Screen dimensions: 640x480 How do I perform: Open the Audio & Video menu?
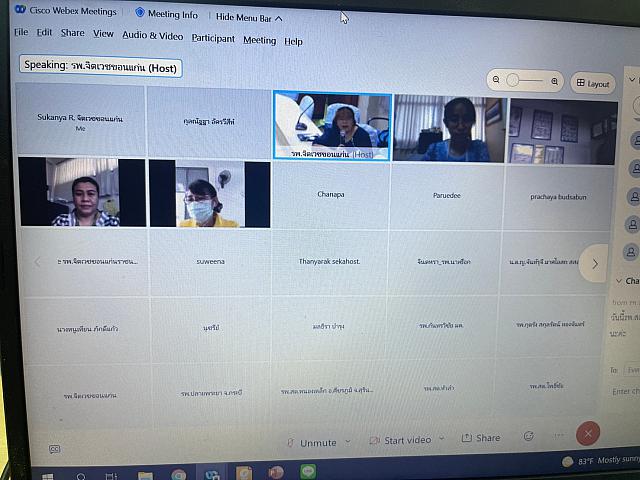click(152, 35)
